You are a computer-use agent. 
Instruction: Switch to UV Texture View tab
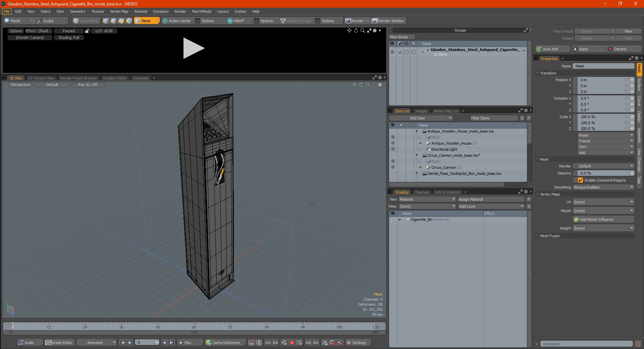[41, 78]
